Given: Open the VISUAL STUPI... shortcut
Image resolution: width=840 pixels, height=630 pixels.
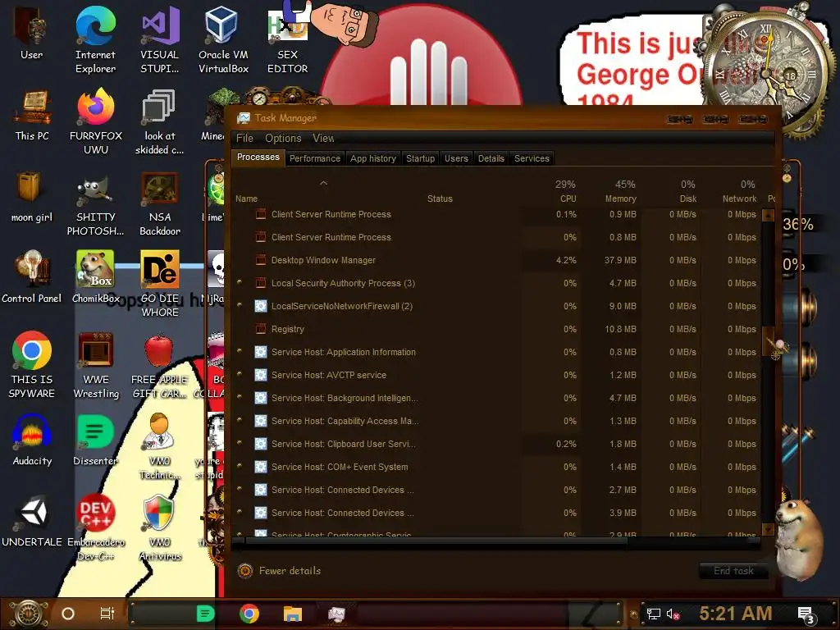Looking at the screenshot, I should [x=160, y=39].
